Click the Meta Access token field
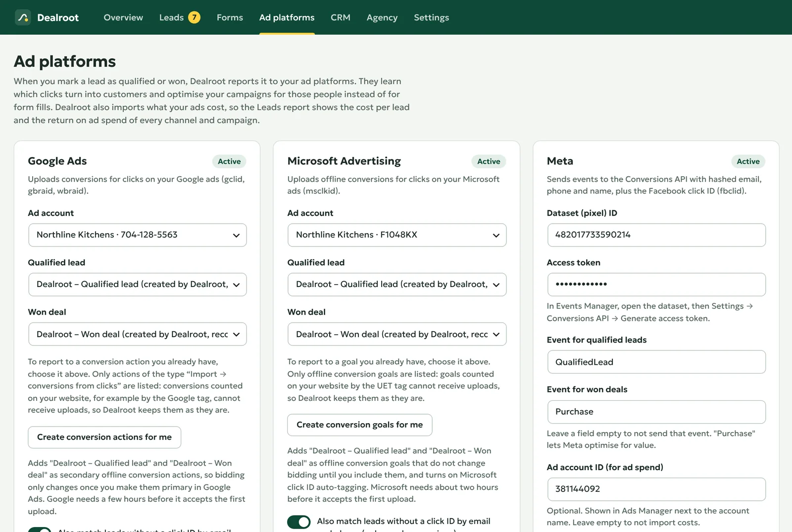Image resolution: width=792 pixels, height=532 pixels. pyautogui.click(x=656, y=285)
